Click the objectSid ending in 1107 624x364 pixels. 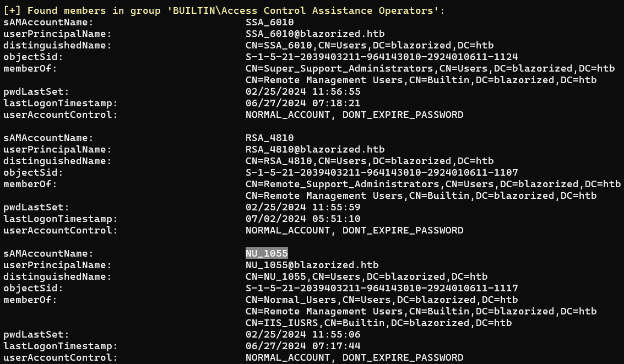tap(382, 172)
